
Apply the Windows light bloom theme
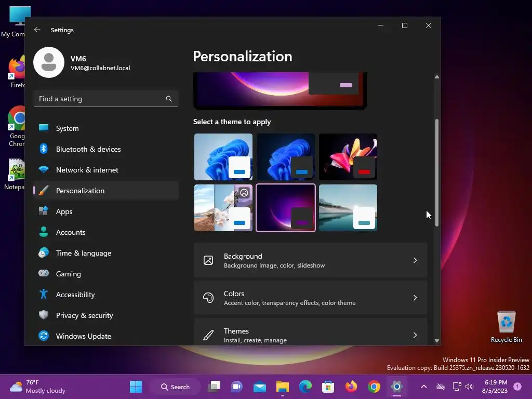223,157
